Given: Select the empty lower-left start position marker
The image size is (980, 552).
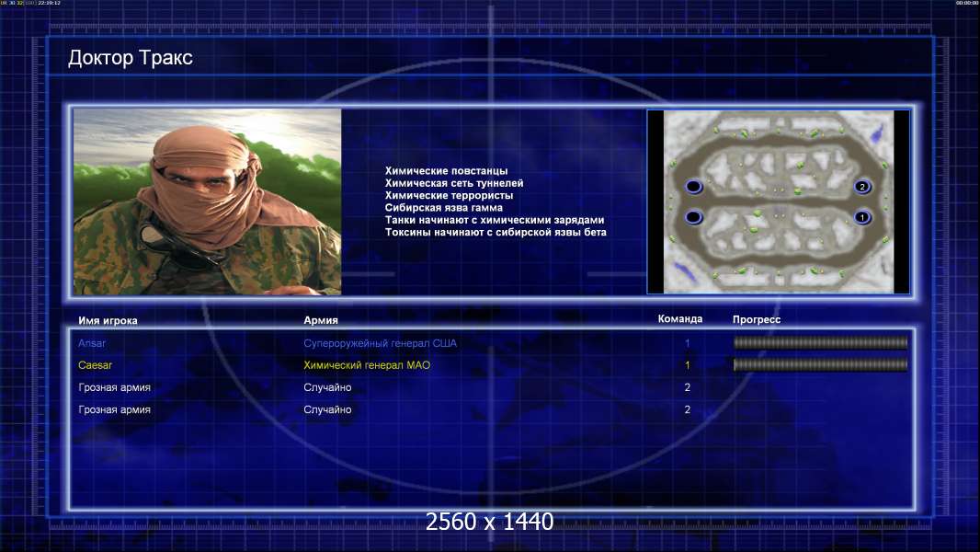Looking at the screenshot, I should tap(694, 217).
